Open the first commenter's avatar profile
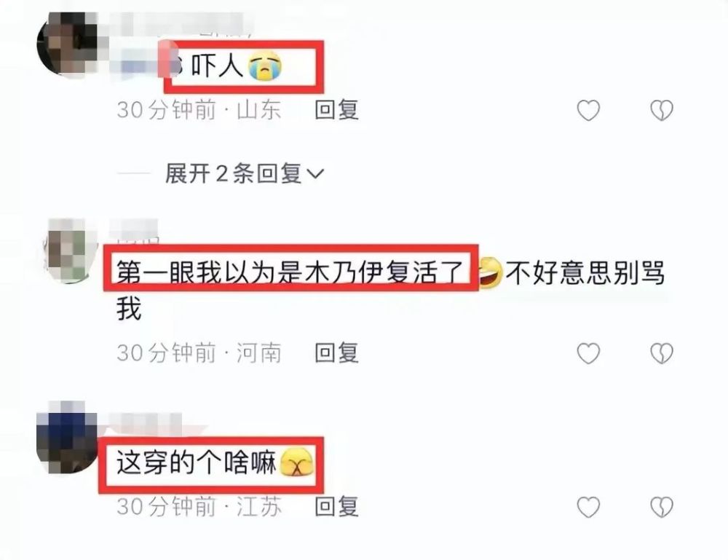Viewport: 728px width, 560px height. tap(67, 44)
